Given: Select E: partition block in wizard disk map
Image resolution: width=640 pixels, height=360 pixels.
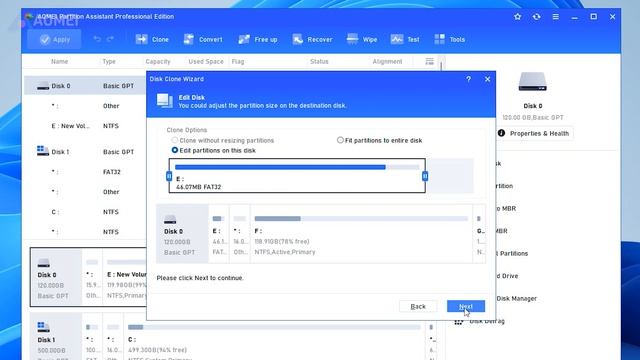Looking at the screenshot, I should (x=219, y=234).
